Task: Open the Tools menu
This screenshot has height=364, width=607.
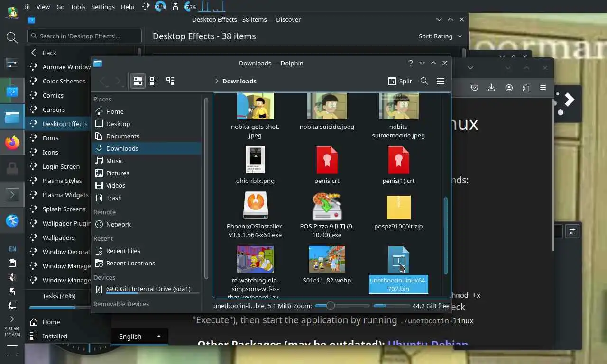Action: 78,7
